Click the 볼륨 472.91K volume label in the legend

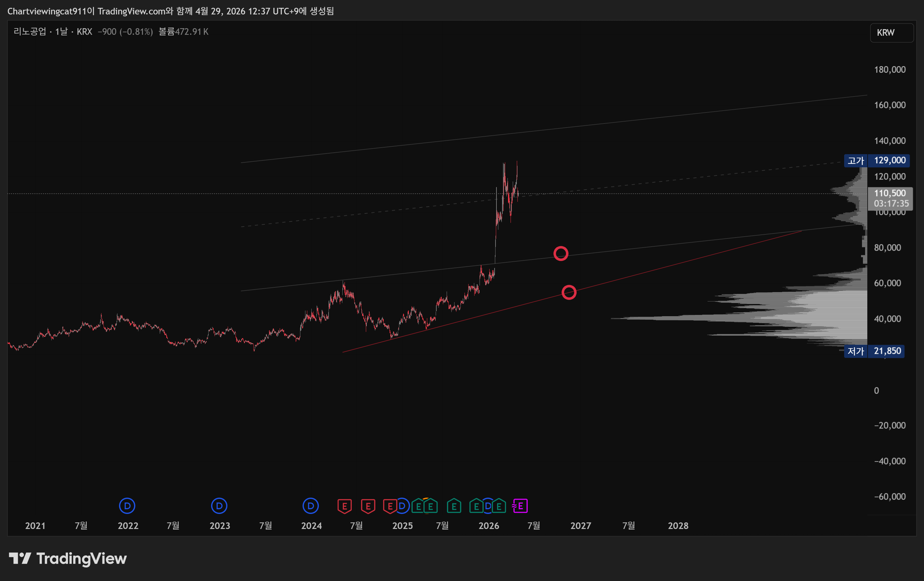tap(184, 31)
